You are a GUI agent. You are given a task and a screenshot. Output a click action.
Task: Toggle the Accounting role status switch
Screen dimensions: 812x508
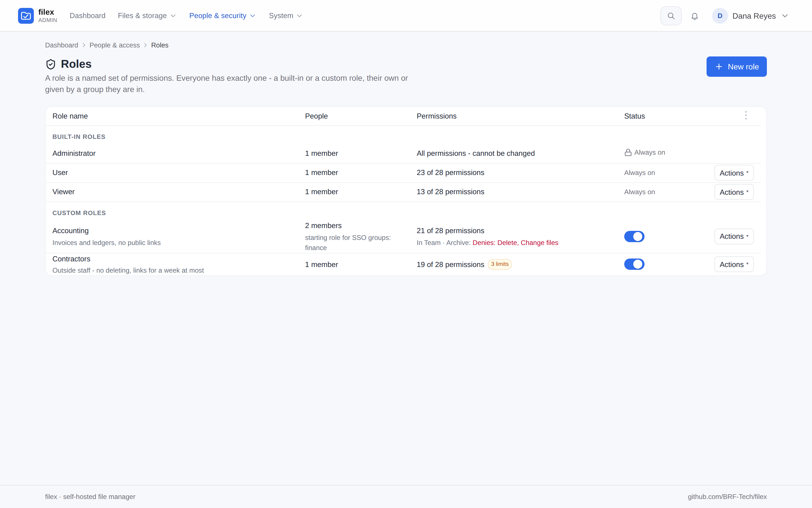634,237
